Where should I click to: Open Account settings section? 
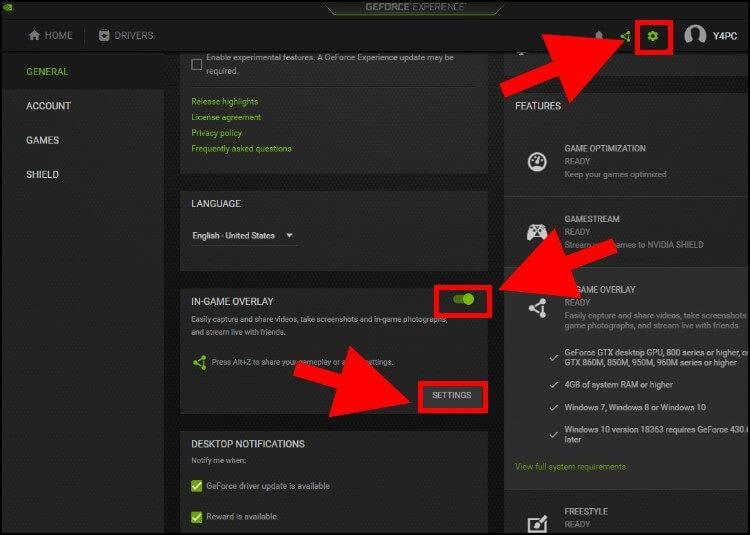point(48,106)
